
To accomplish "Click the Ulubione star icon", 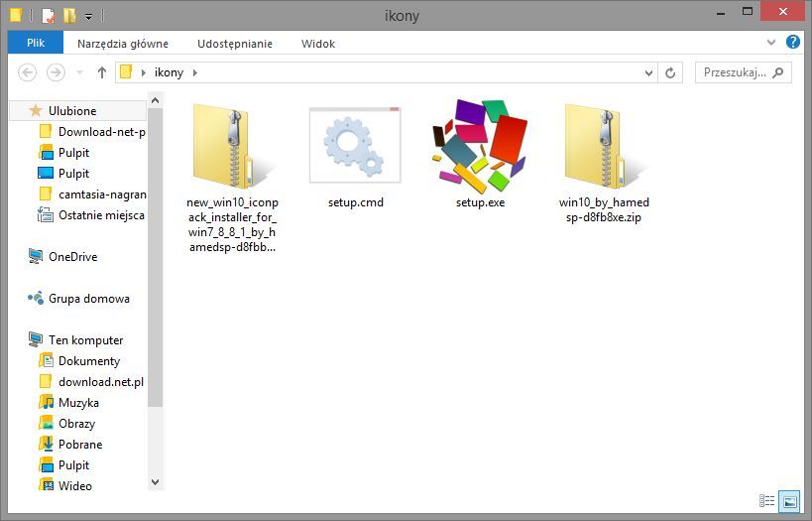I will (x=36, y=110).
